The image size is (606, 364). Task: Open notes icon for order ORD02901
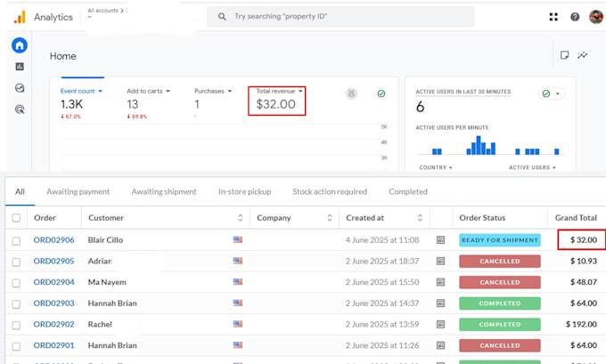click(x=440, y=345)
